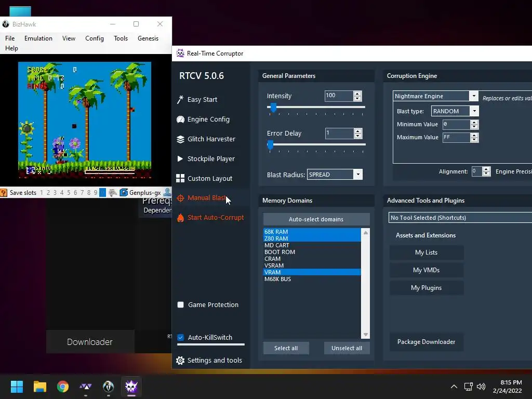
Task: Deselect Z80 RAM memory domain
Action: tap(312, 238)
